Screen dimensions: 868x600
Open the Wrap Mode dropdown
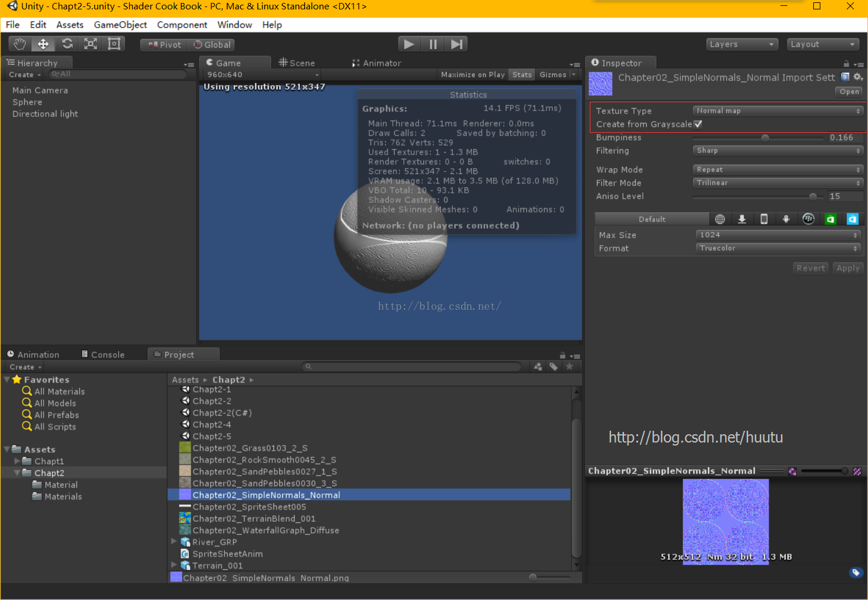pos(777,169)
